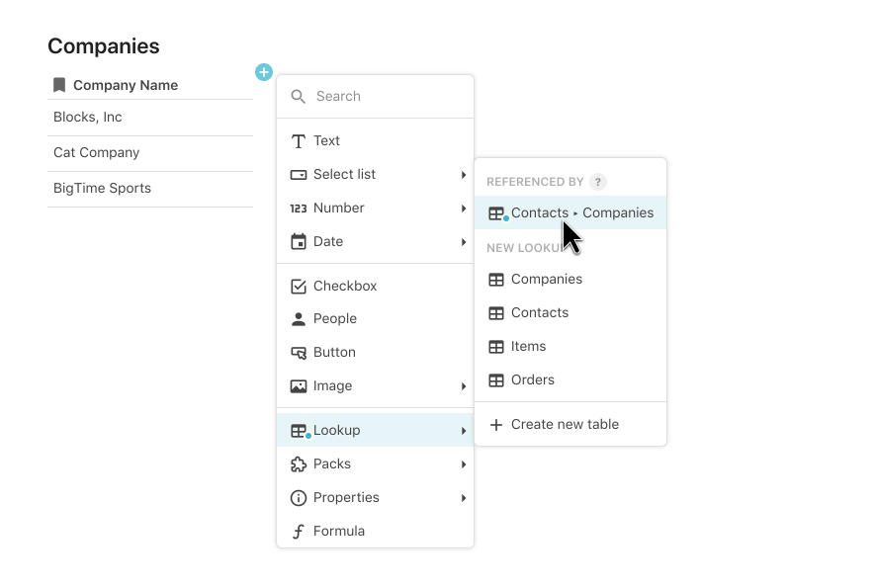Click the Checkbox column type icon
875x588 pixels.
299,287
